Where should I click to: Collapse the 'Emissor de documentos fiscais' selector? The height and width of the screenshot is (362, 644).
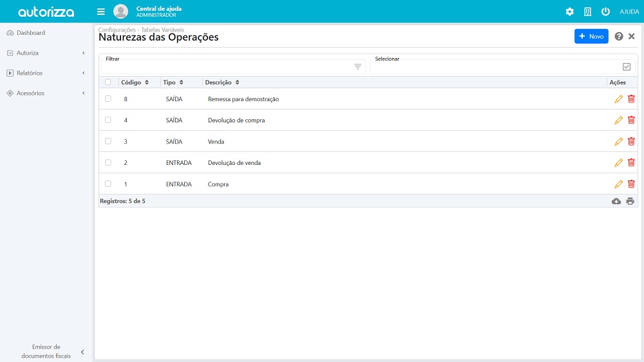82,352
